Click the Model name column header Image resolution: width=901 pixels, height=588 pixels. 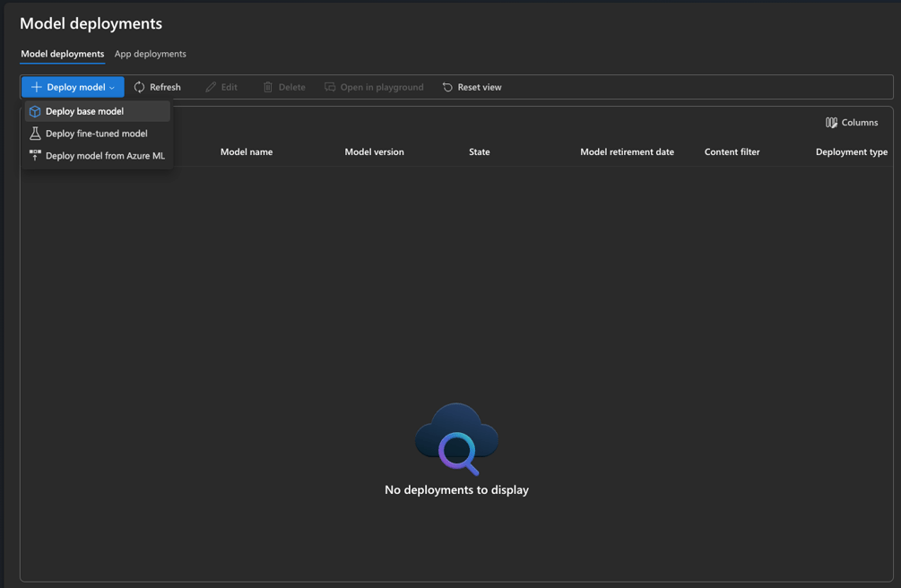pyautogui.click(x=247, y=151)
